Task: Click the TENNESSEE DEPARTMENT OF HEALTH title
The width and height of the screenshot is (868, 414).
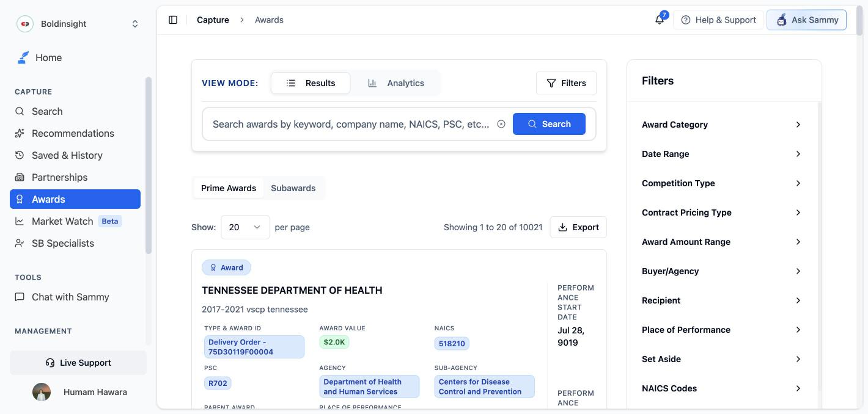Action: point(292,291)
